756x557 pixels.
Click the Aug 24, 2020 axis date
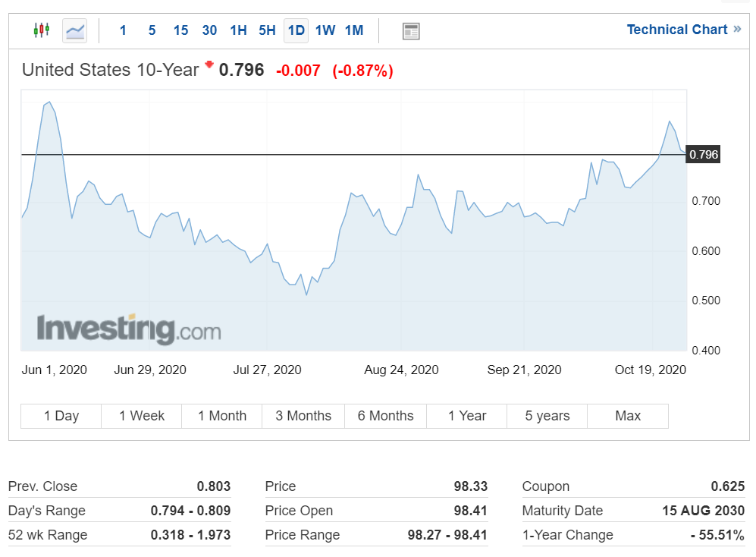(x=401, y=370)
